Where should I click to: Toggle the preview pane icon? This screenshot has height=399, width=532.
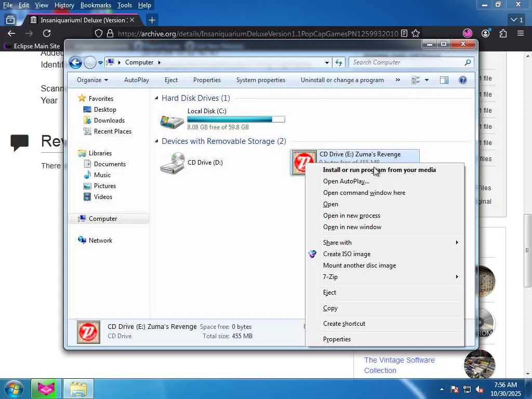(444, 80)
